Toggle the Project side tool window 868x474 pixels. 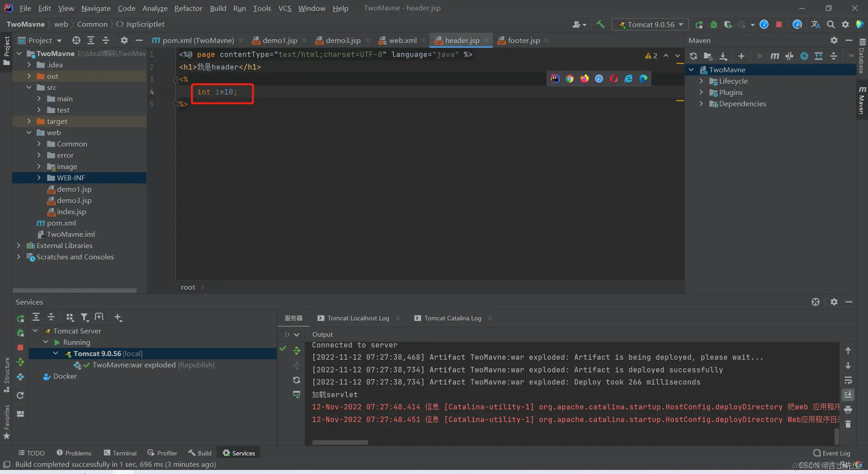6,51
